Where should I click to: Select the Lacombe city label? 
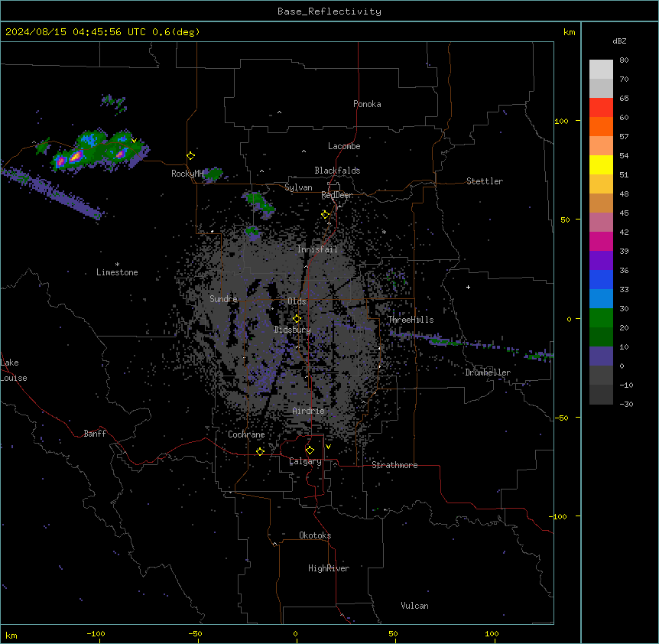[x=344, y=146]
